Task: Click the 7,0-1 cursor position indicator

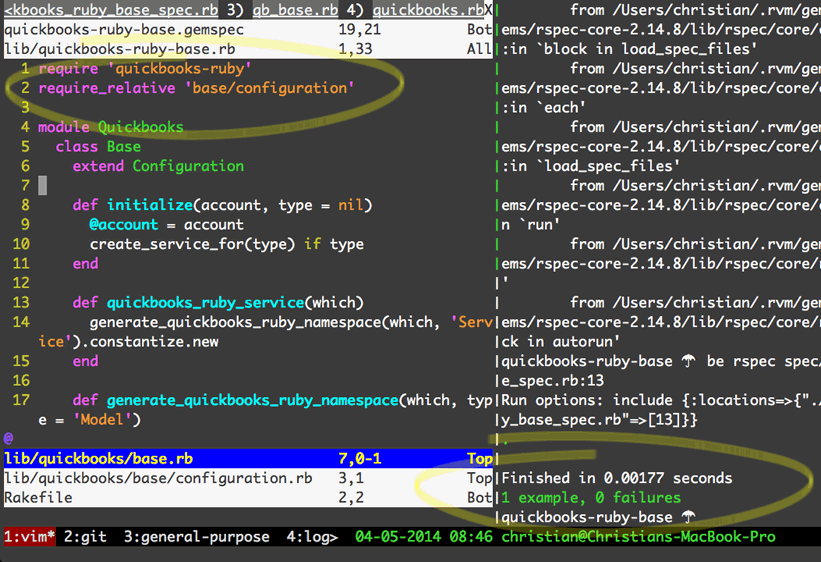Action: pyautogui.click(x=360, y=459)
